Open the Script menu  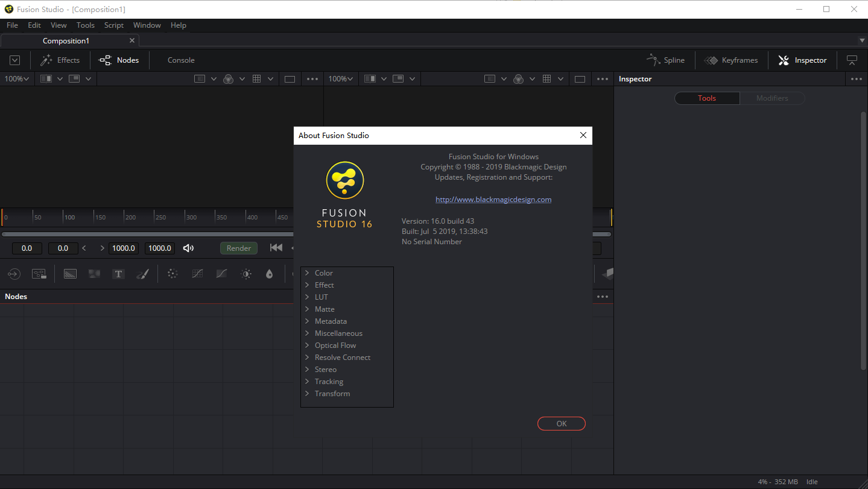coord(114,25)
